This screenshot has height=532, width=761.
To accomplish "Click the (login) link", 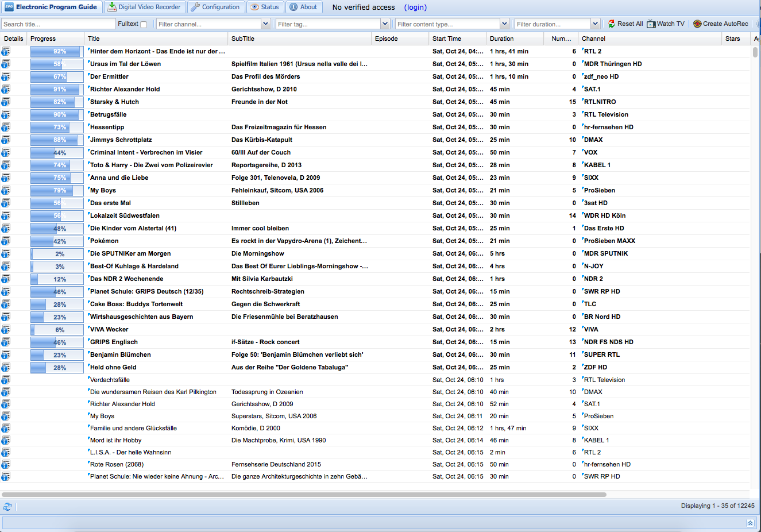I will pyautogui.click(x=415, y=7).
